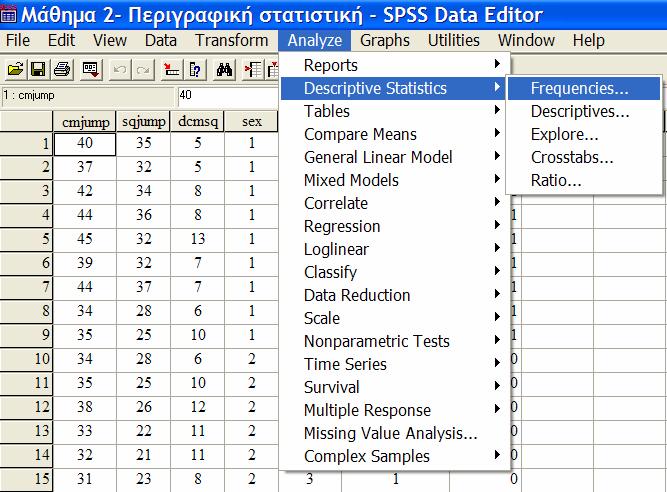The height and width of the screenshot is (492, 667).
Task: Expand the Multiple Response submenu
Action: pos(394,410)
